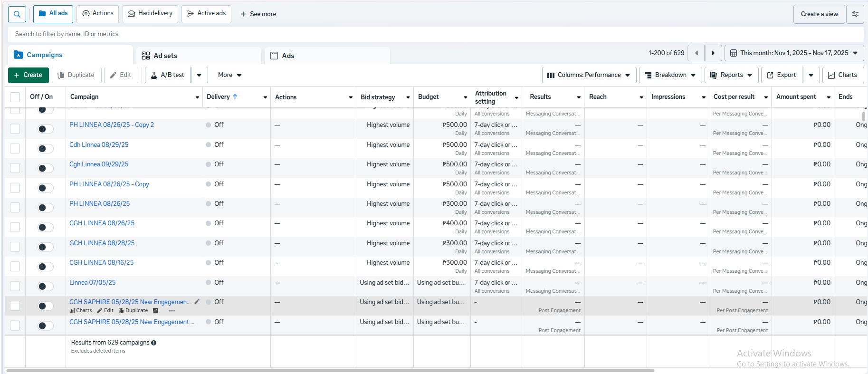Viewport: 868px width, 374px height.
Task: Expand the Columns: Performance dropdown
Action: pos(589,75)
